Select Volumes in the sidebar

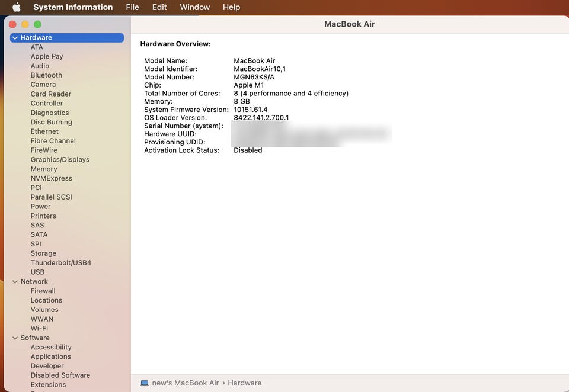pos(44,310)
